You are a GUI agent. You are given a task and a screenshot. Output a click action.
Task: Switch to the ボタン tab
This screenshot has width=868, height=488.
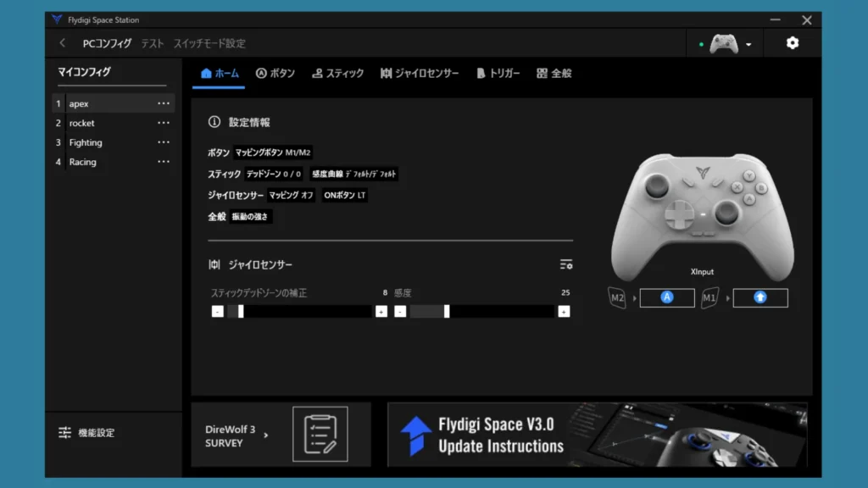[275, 74]
